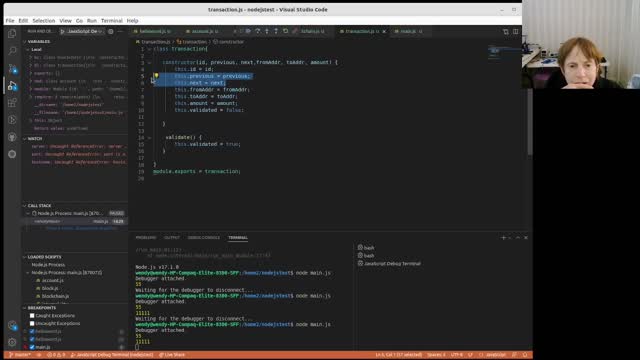This screenshot has width=640, height=360.
Task: Open the Source Control view
Action: click(12, 69)
